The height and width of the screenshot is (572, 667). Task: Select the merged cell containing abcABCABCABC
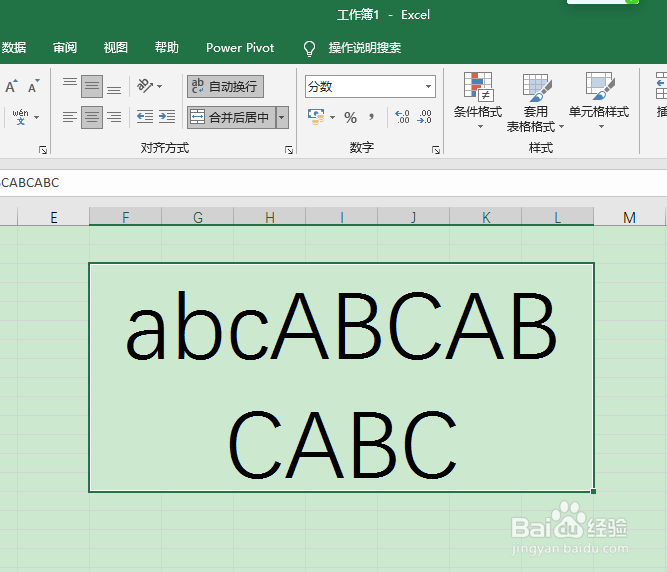341,377
